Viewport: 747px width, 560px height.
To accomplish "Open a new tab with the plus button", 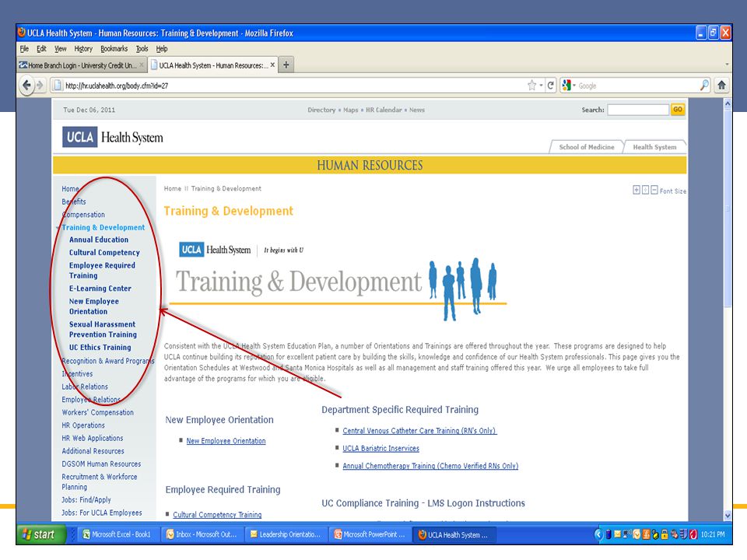I will [x=286, y=65].
